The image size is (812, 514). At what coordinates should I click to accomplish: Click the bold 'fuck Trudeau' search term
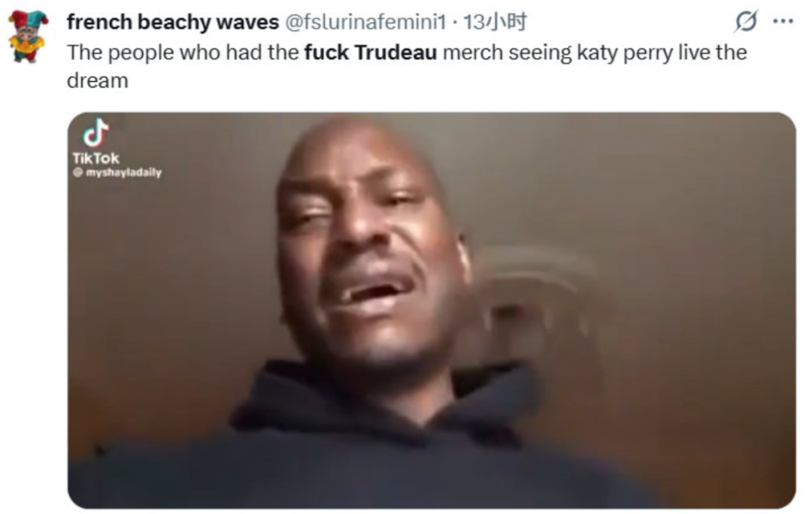[x=370, y=53]
